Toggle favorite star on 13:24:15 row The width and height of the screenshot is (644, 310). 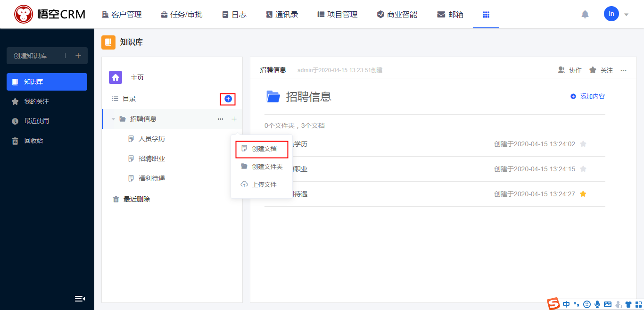pyautogui.click(x=583, y=169)
